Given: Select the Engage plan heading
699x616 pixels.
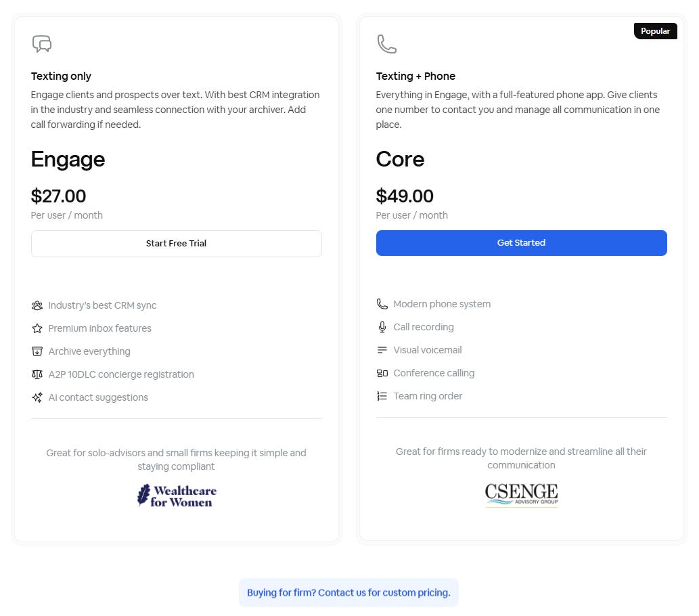Looking at the screenshot, I should (68, 159).
